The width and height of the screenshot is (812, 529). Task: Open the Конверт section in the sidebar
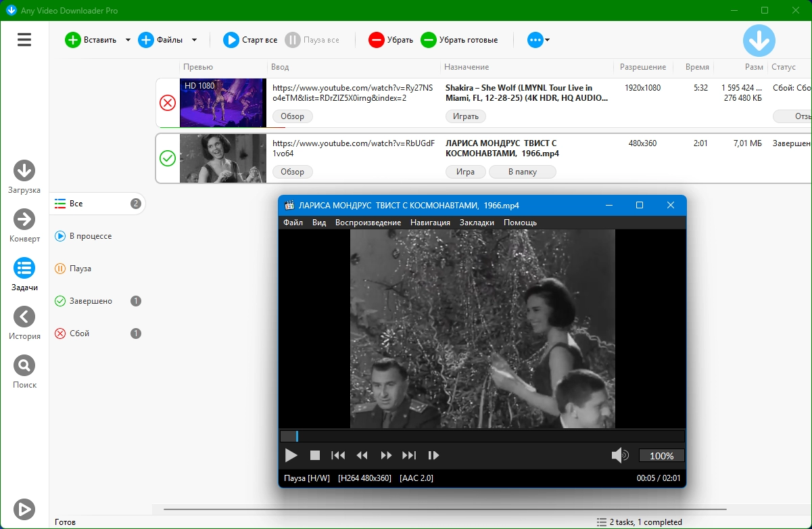24,226
